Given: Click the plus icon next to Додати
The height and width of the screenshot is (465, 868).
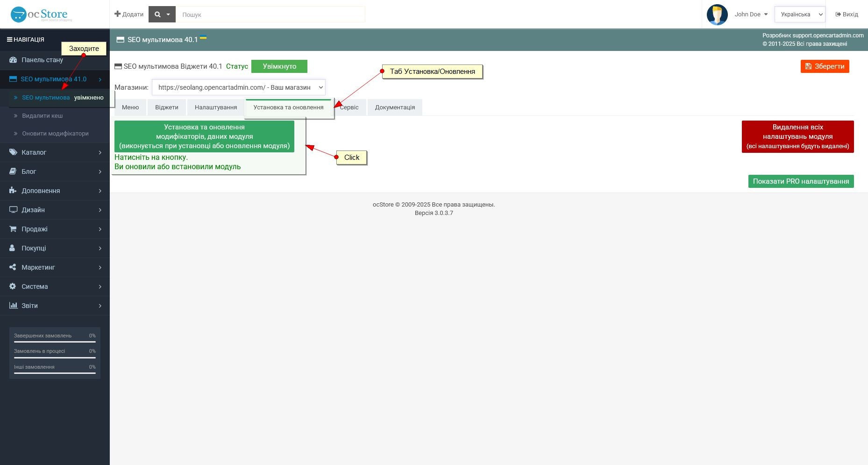Looking at the screenshot, I should 118,14.
